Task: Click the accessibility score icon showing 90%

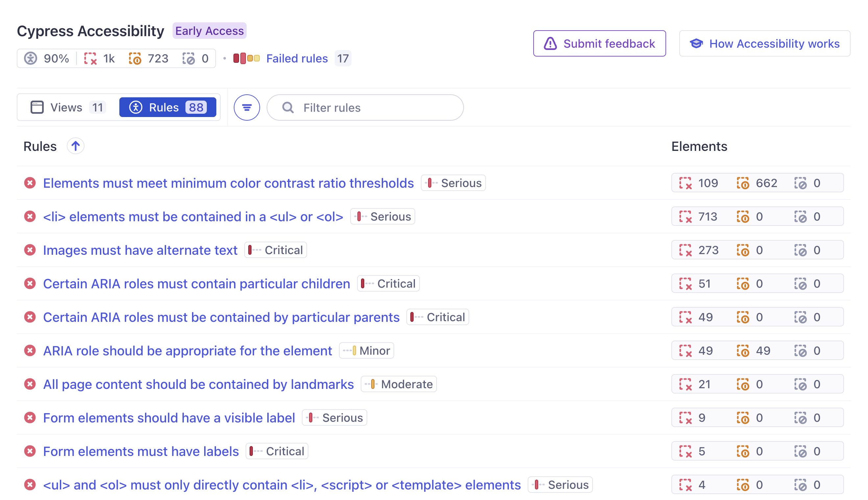Action: tap(31, 59)
